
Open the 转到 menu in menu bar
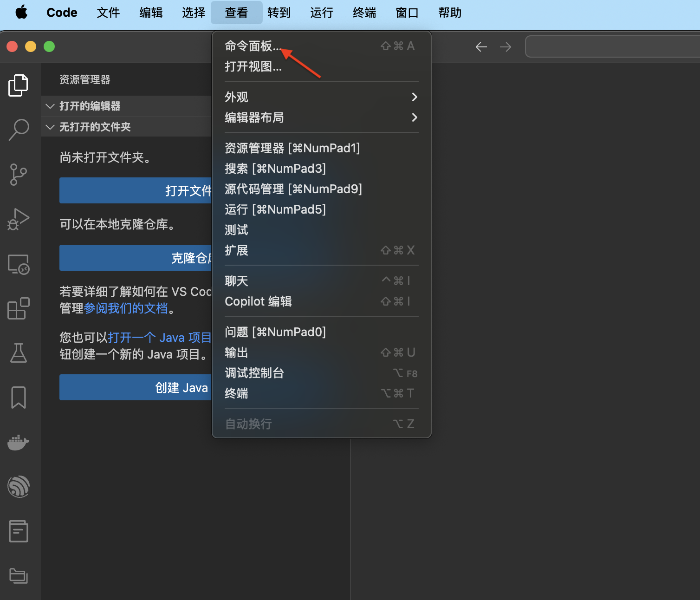coord(279,13)
